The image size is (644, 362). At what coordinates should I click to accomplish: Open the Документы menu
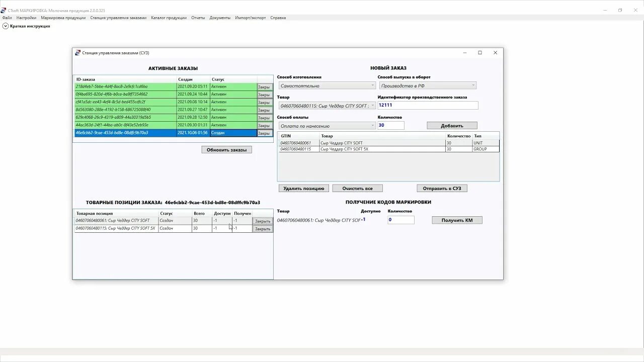220,18
